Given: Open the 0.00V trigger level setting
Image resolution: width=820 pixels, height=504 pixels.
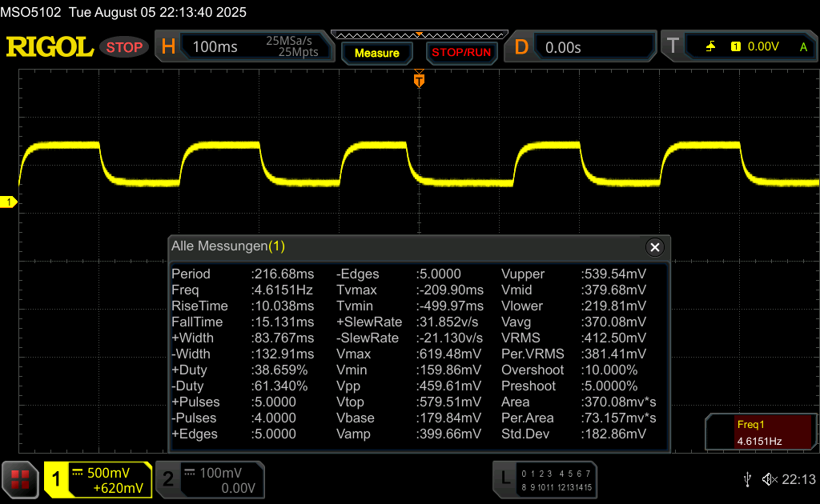Looking at the screenshot, I should [x=762, y=47].
